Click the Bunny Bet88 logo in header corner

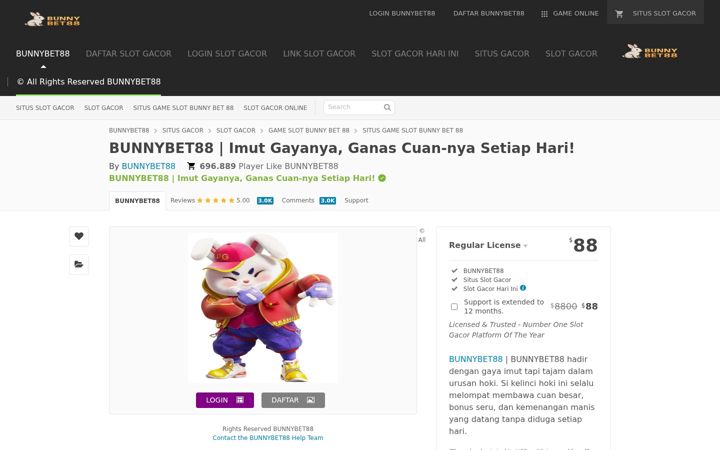pyautogui.click(x=52, y=19)
